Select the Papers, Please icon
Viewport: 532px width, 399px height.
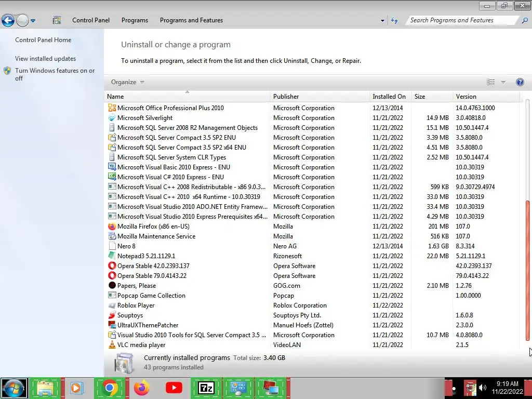(x=112, y=285)
